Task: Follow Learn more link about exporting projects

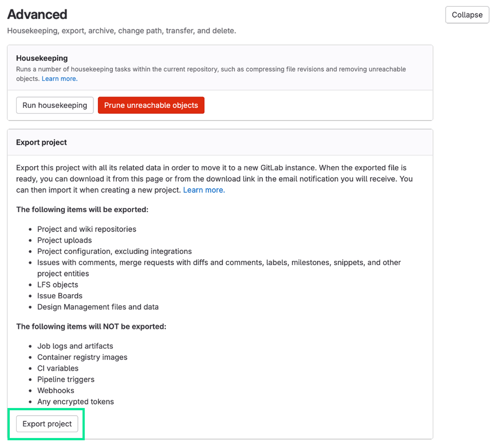Action: tap(204, 190)
